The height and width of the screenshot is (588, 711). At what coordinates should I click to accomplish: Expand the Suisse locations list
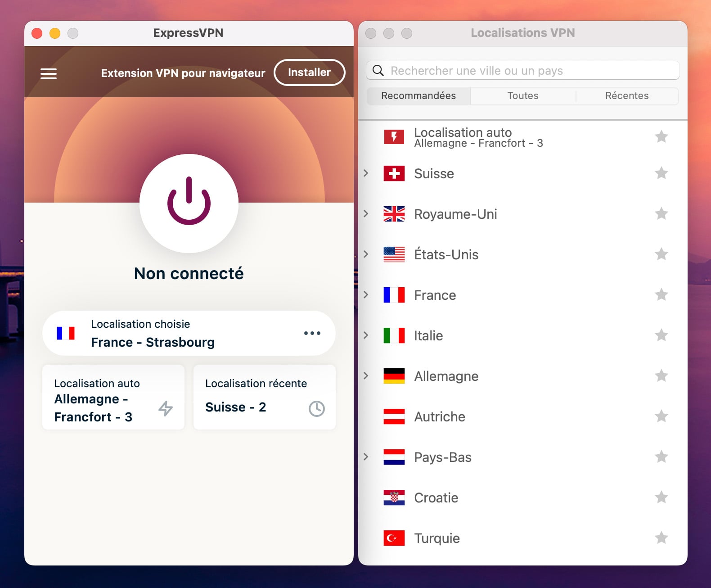coord(366,173)
